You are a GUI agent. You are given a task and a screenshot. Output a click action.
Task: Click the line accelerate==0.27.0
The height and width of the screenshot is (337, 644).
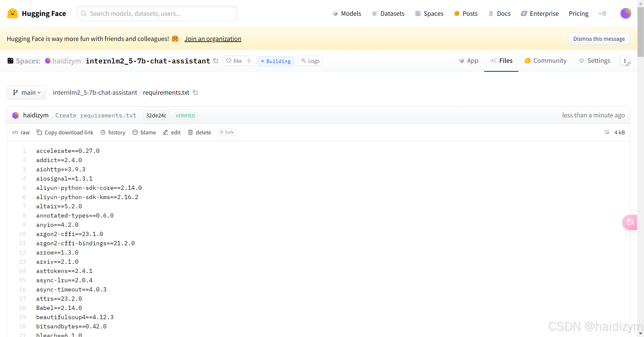coord(68,151)
